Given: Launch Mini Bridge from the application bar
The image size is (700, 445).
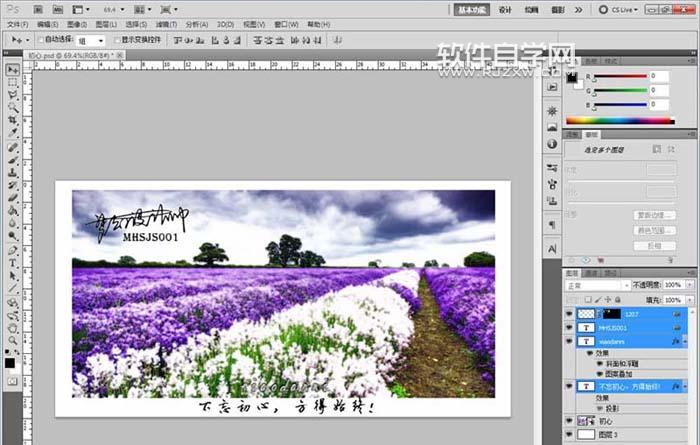Looking at the screenshot, I should click(58, 9).
